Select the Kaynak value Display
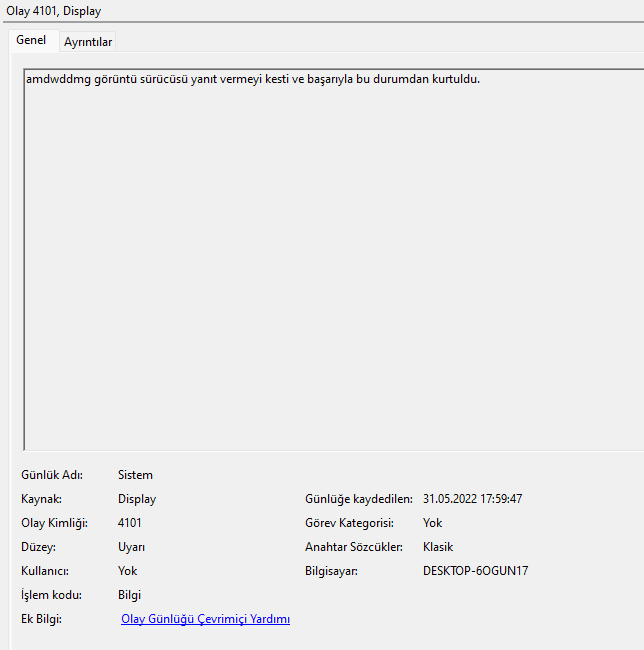Screen dimensions: 644x650 click(137, 499)
